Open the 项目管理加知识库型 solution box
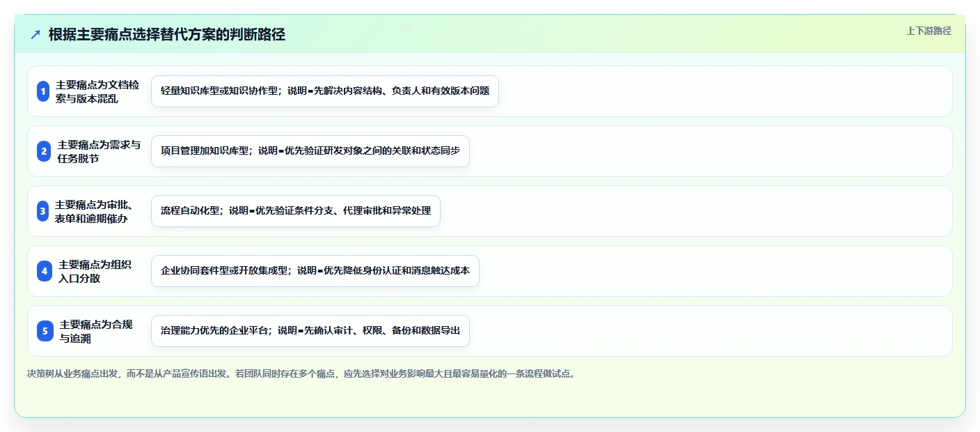This screenshot has width=980, height=432. (310, 151)
